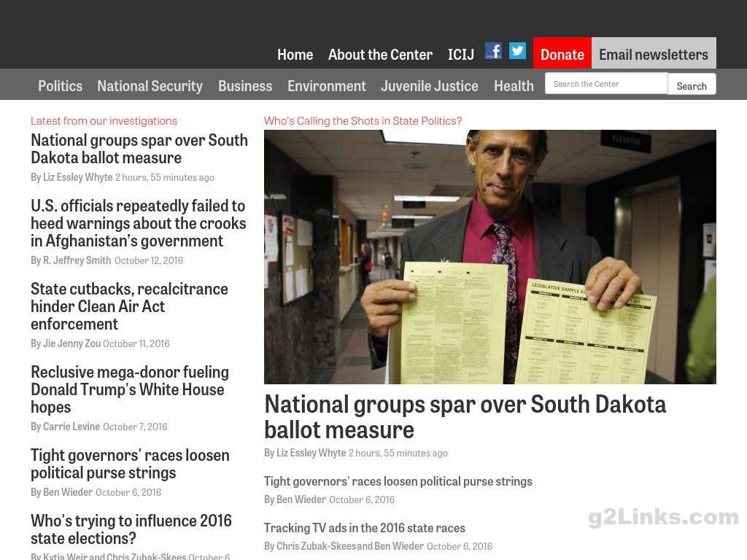Open the Twitter bird icon
The width and height of the screenshot is (747, 560).
pos(517,50)
